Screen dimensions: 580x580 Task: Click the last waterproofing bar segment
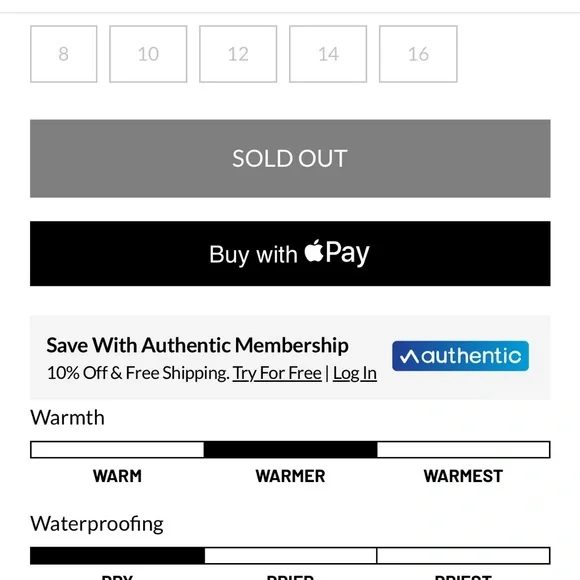(463, 556)
